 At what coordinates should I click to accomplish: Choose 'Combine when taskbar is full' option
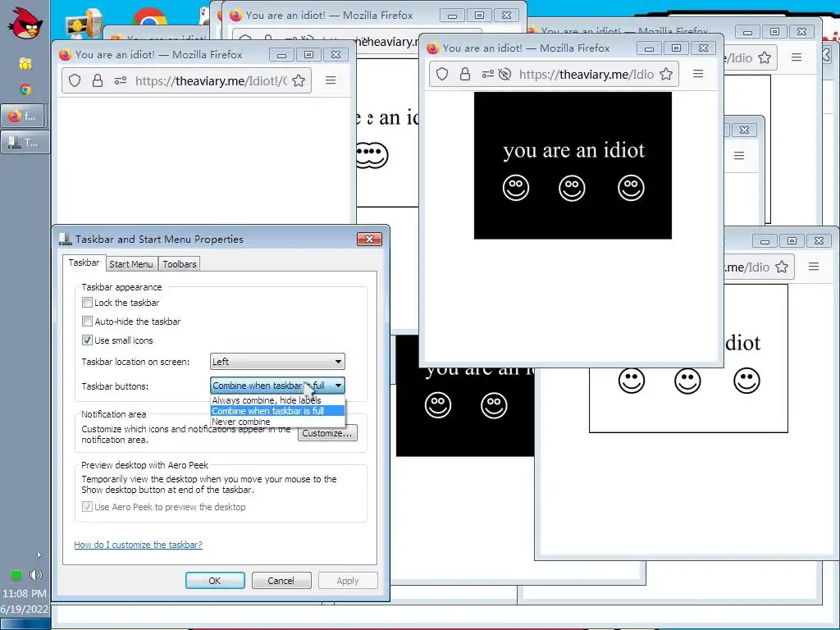277,411
